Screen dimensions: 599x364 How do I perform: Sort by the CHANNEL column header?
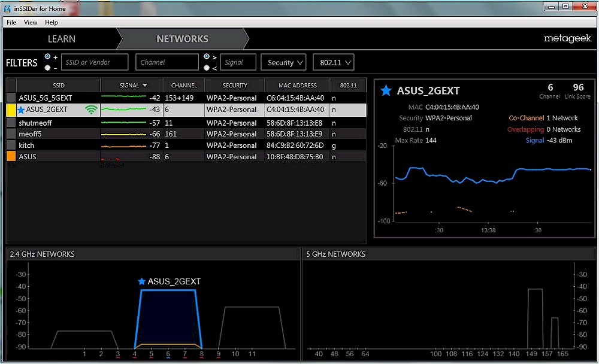point(184,85)
